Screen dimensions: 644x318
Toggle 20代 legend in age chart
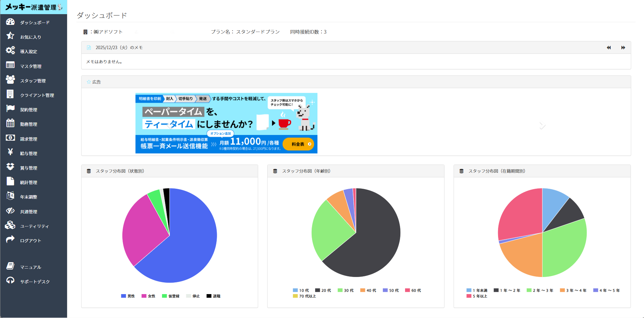(x=323, y=290)
